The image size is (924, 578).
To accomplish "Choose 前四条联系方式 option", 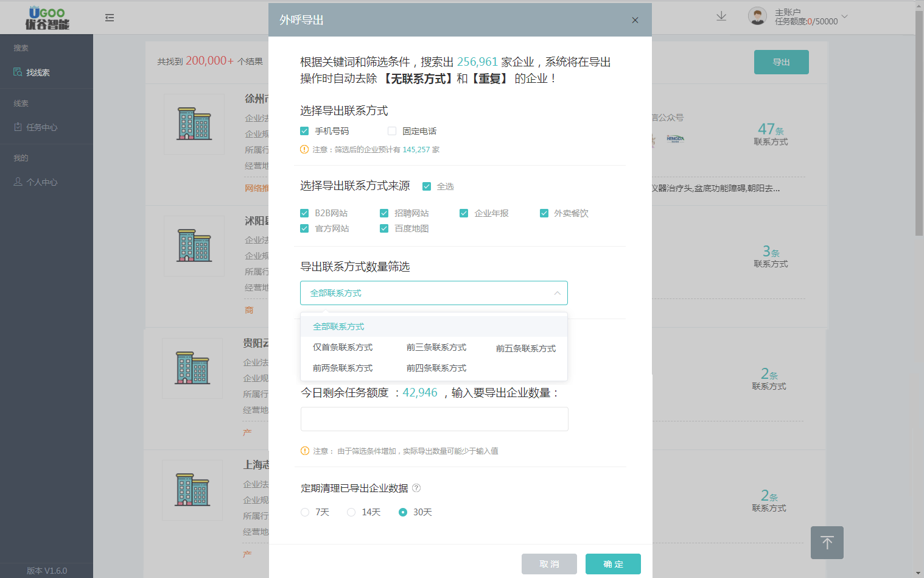I will (x=436, y=368).
